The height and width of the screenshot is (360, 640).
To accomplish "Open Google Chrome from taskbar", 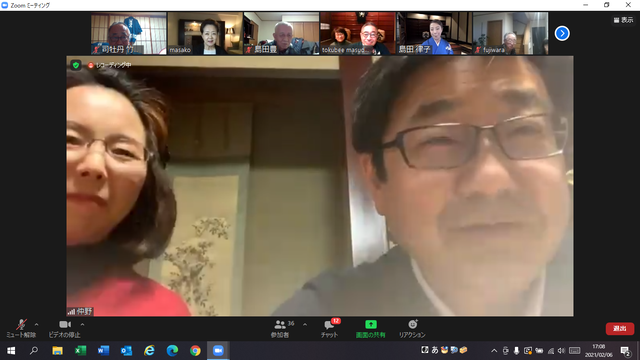I will tap(195, 351).
